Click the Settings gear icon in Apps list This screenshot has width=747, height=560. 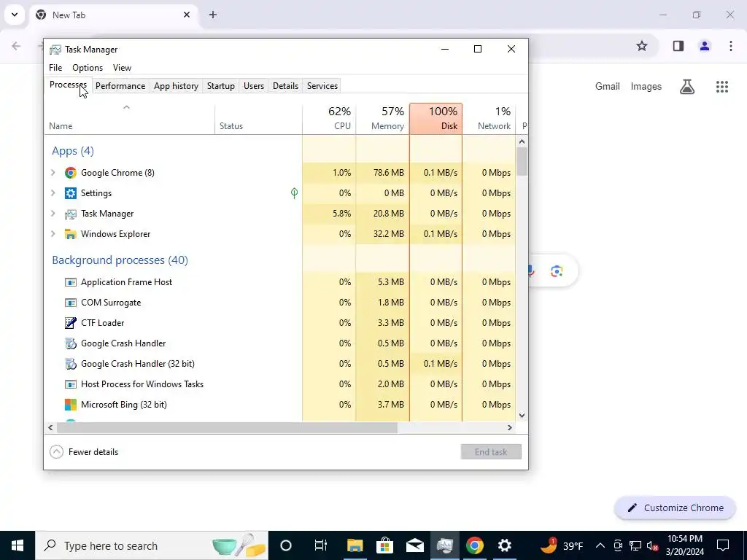(71, 193)
